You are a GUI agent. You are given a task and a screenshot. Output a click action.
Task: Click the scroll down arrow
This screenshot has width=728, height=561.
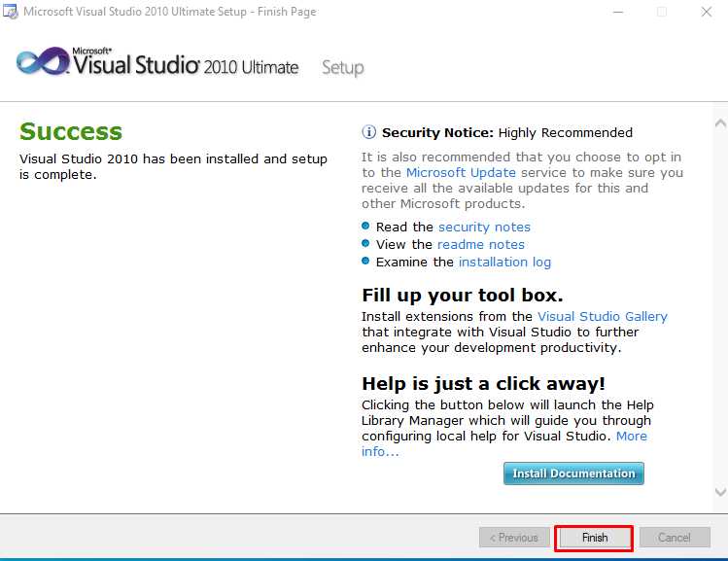(x=720, y=492)
